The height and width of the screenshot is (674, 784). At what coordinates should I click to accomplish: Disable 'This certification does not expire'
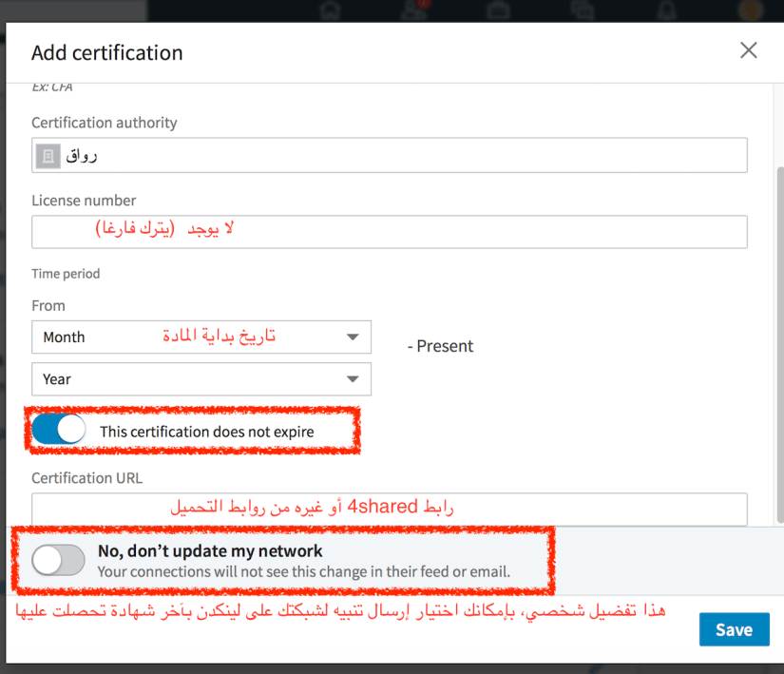[x=57, y=430]
